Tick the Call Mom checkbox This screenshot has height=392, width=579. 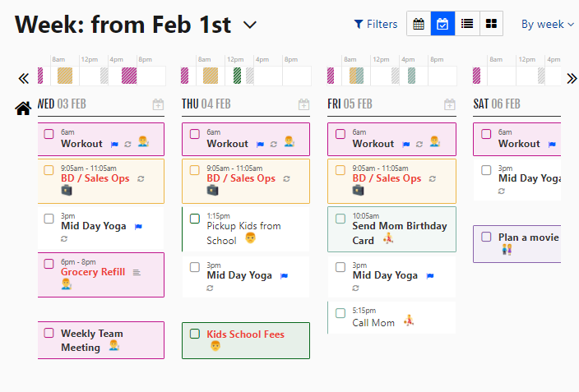tap(340, 313)
